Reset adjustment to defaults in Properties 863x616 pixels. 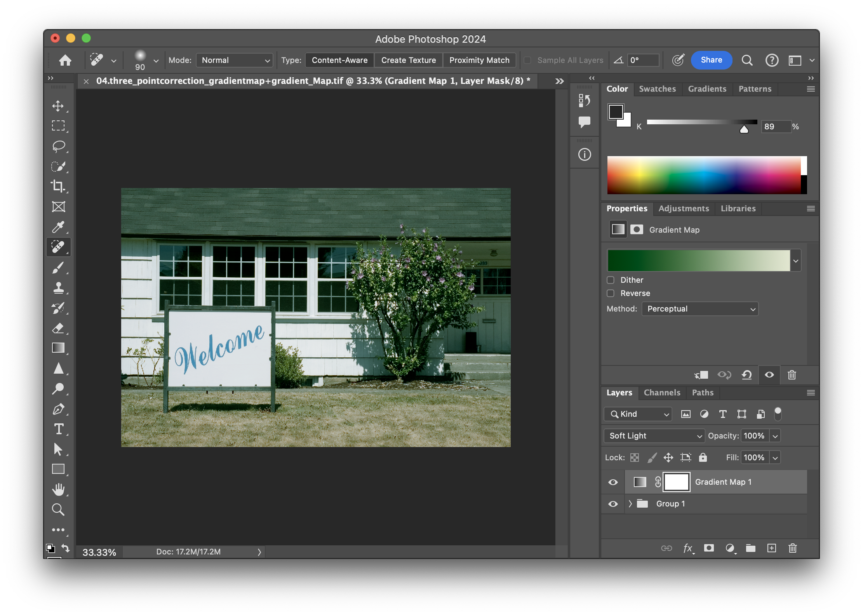pyautogui.click(x=746, y=375)
